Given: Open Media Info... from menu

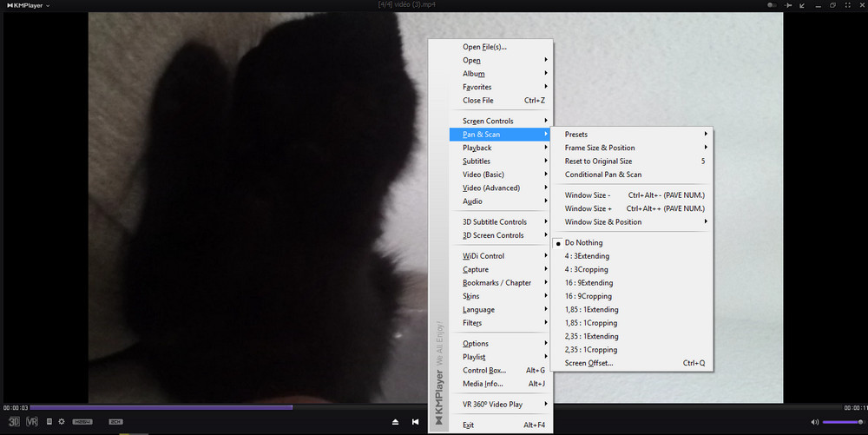Looking at the screenshot, I should (x=501, y=384).
